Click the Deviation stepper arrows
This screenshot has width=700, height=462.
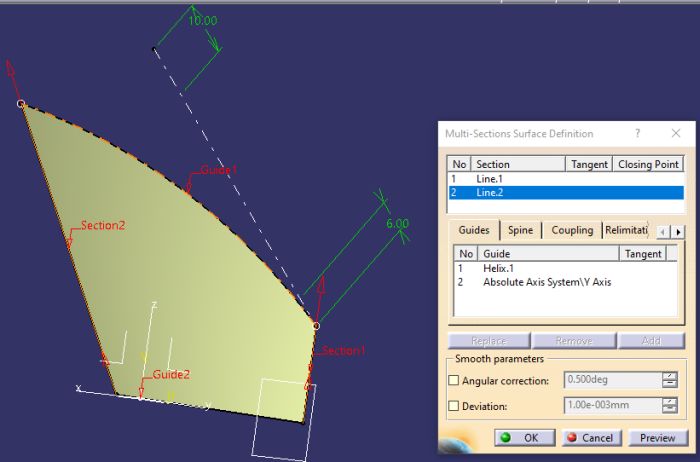pyautogui.click(x=670, y=406)
